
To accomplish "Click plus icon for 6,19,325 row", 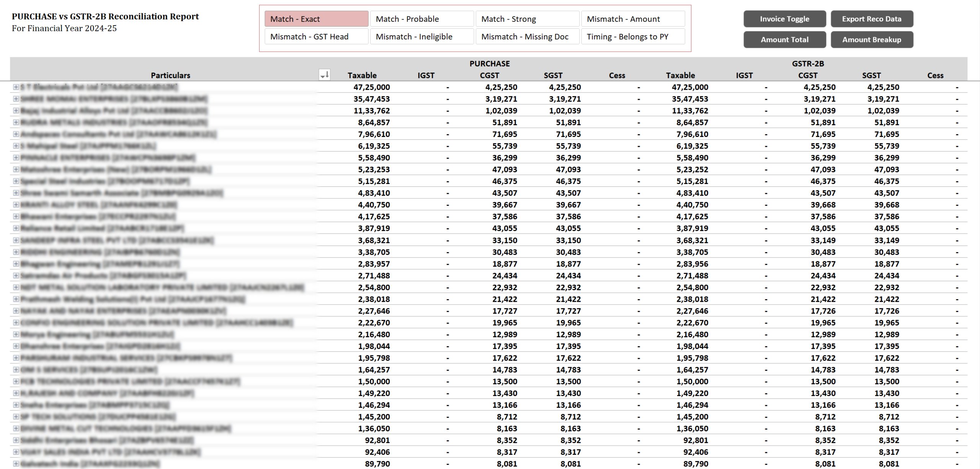I will pos(16,146).
